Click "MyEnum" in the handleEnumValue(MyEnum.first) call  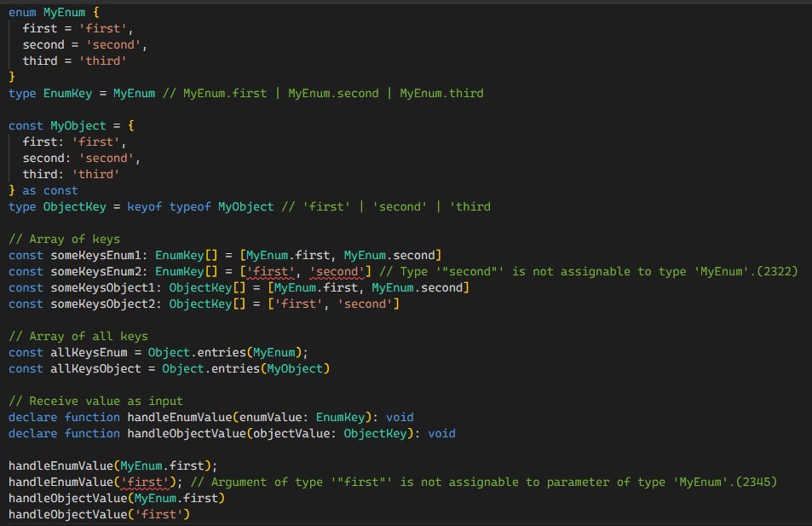tap(141, 465)
